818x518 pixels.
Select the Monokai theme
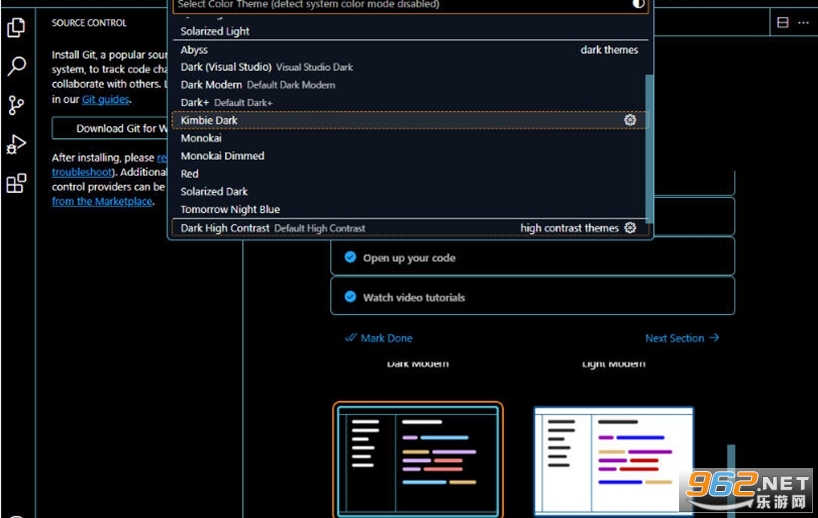pos(409,138)
